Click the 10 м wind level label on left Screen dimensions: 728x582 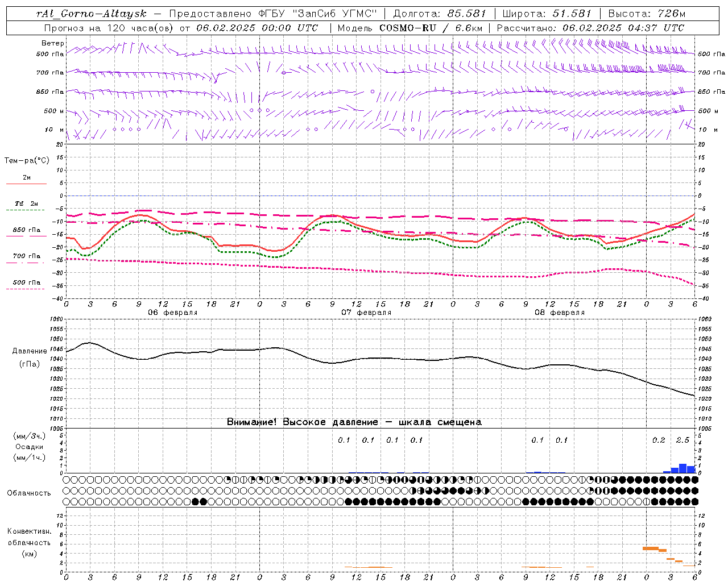[55, 130]
